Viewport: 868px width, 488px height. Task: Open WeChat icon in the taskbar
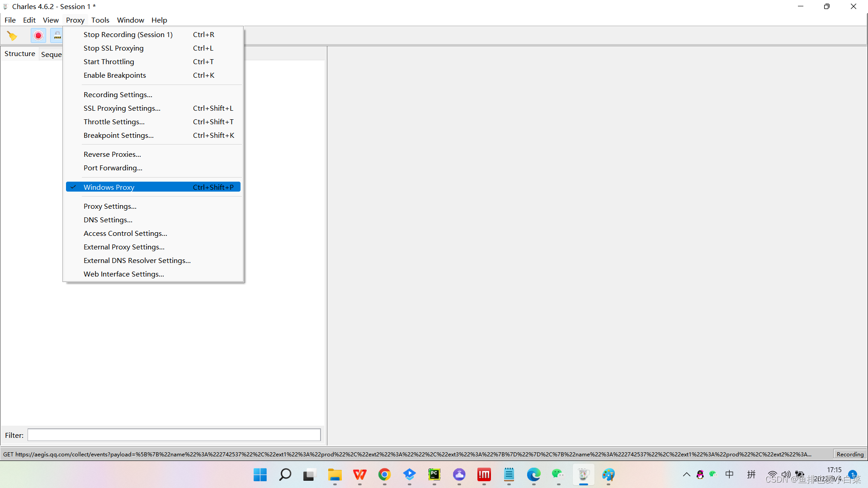[558, 474]
